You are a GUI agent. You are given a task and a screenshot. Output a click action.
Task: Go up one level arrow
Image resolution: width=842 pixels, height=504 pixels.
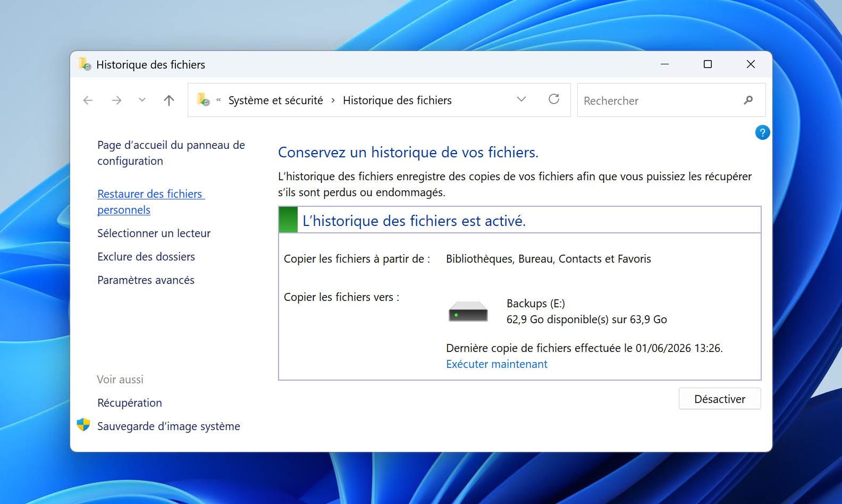(x=169, y=100)
